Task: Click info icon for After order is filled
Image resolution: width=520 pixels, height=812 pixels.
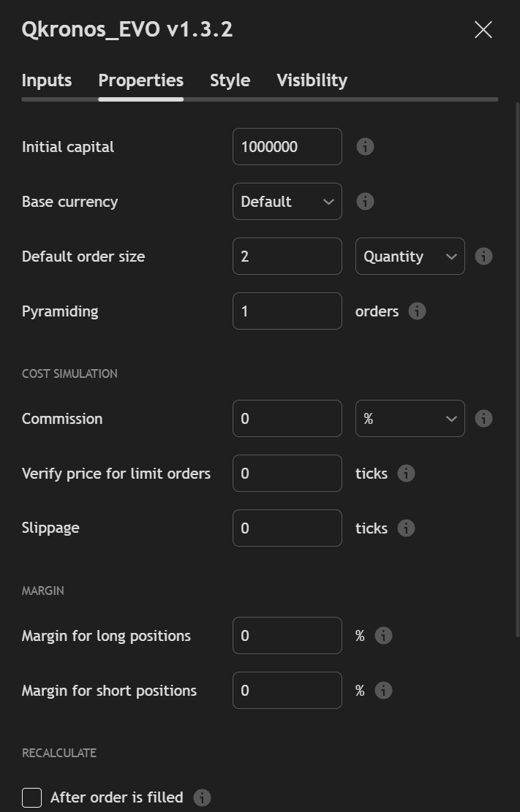Action: pyautogui.click(x=202, y=797)
